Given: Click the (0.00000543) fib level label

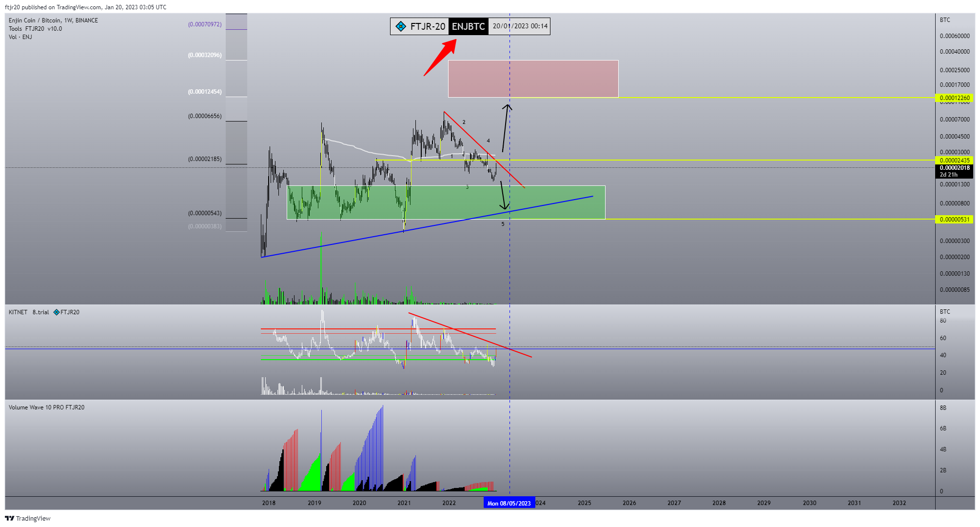Looking at the screenshot, I should (x=205, y=213).
